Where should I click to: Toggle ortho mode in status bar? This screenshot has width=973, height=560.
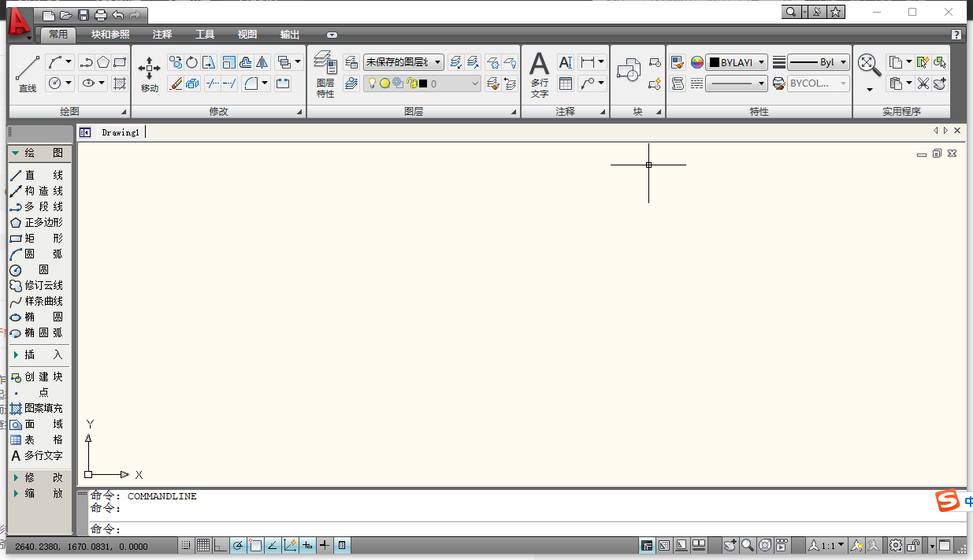coord(221,545)
